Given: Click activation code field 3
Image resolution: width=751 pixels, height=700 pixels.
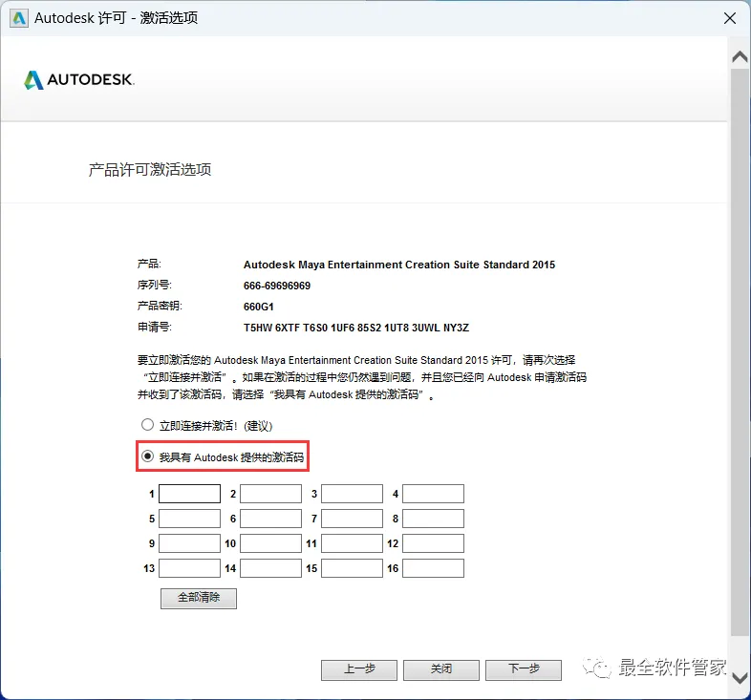Looking at the screenshot, I should click(352, 494).
